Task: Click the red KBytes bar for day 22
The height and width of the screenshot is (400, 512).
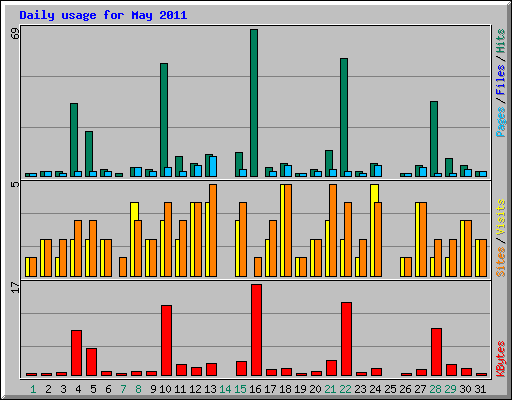Action: [x=346, y=339]
